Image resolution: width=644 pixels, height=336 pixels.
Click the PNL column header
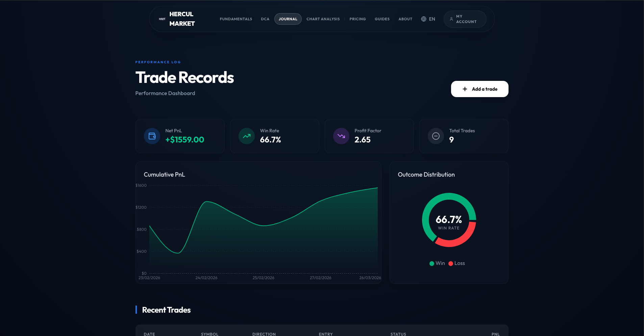pos(496,334)
